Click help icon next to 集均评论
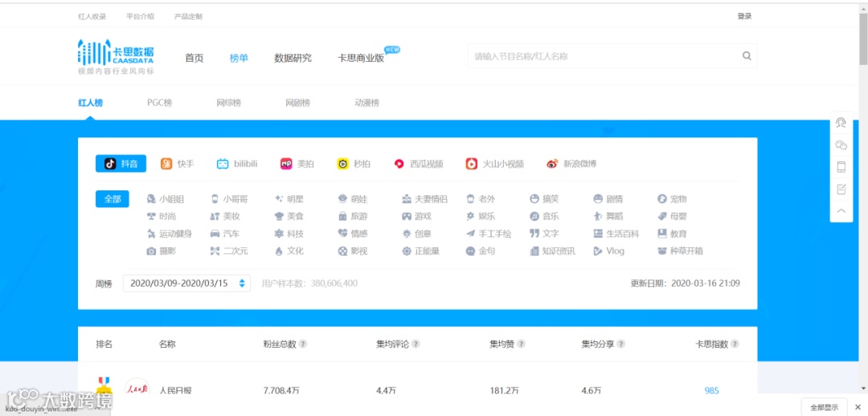Viewport: 868px width, 416px height. (x=416, y=344)
